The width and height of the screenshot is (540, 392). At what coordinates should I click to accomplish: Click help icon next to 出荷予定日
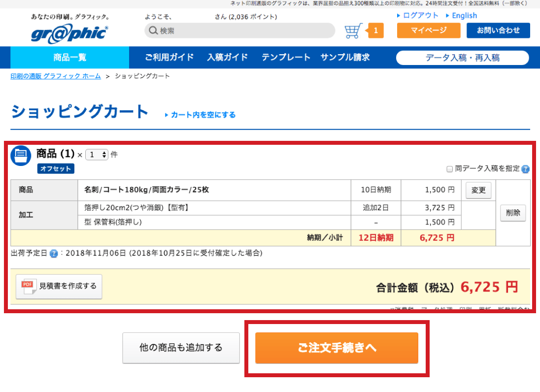point(54,254)
